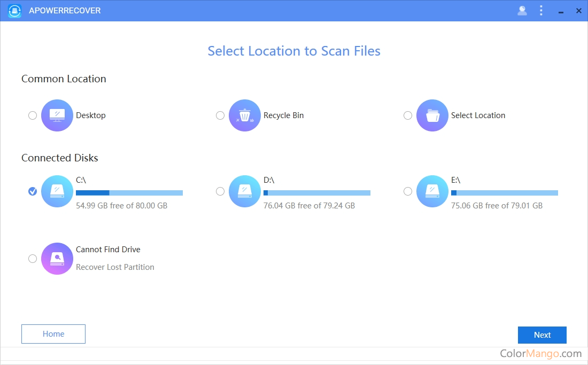Image resolution: width=588 pixels, height=365 pixels.
Task: Click the Common Location section heading
Action: point(64,79)
